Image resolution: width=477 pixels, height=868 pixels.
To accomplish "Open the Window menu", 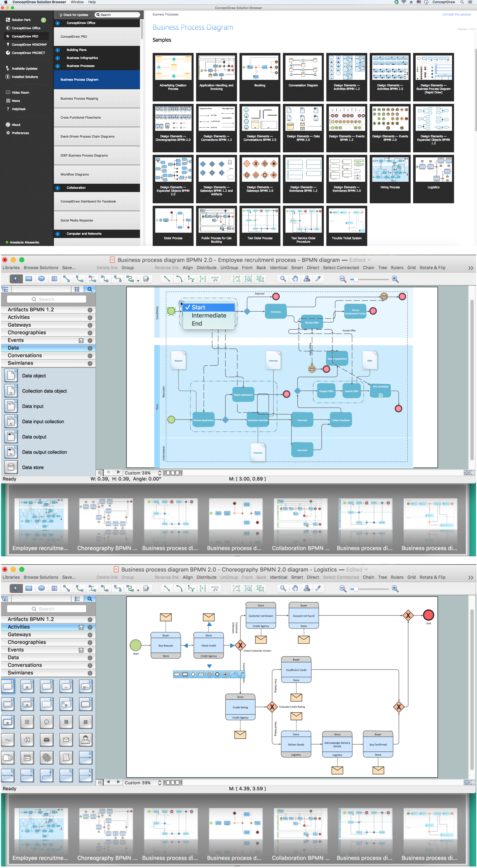I will click(x=77, y=2).
